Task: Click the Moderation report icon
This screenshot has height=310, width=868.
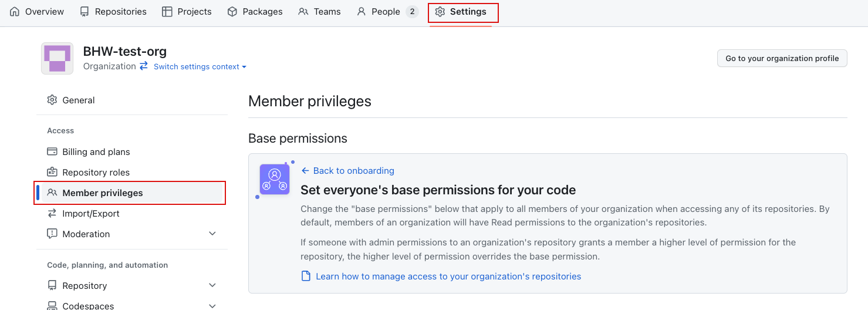Action: [x=52, y=234]
